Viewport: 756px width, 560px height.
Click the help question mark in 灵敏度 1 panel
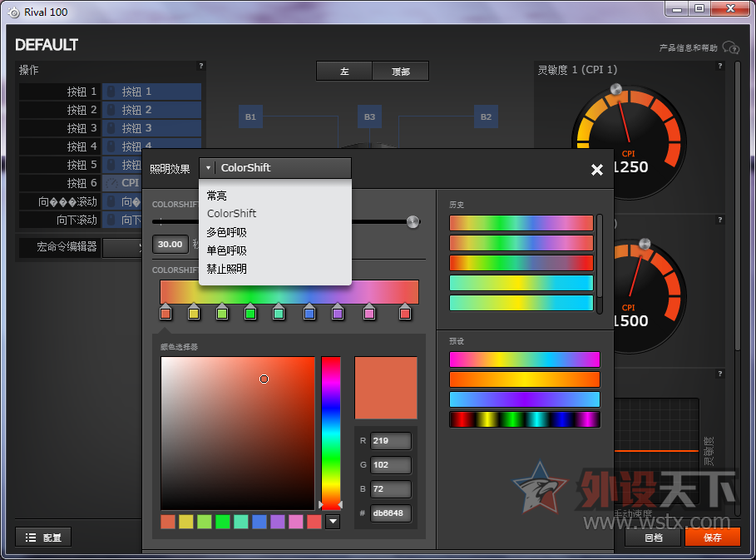click(x=720, y=66)
